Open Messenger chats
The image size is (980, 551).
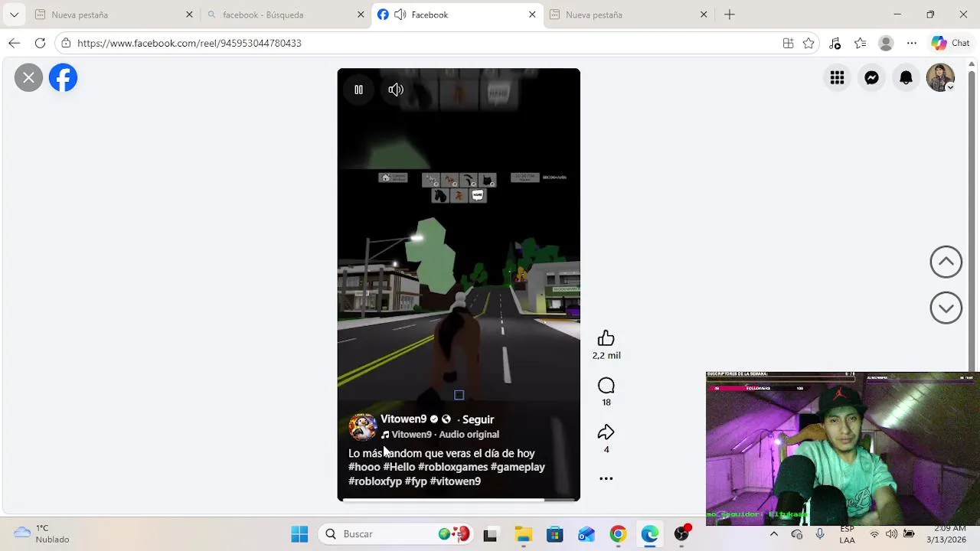coord(872,77)
